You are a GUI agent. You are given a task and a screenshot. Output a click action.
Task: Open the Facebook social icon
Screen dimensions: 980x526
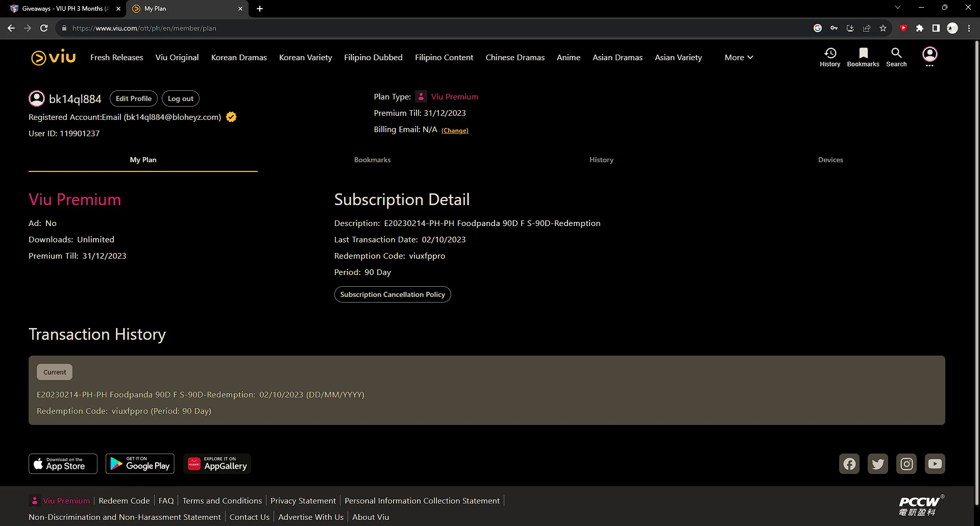tap(849, 464)
